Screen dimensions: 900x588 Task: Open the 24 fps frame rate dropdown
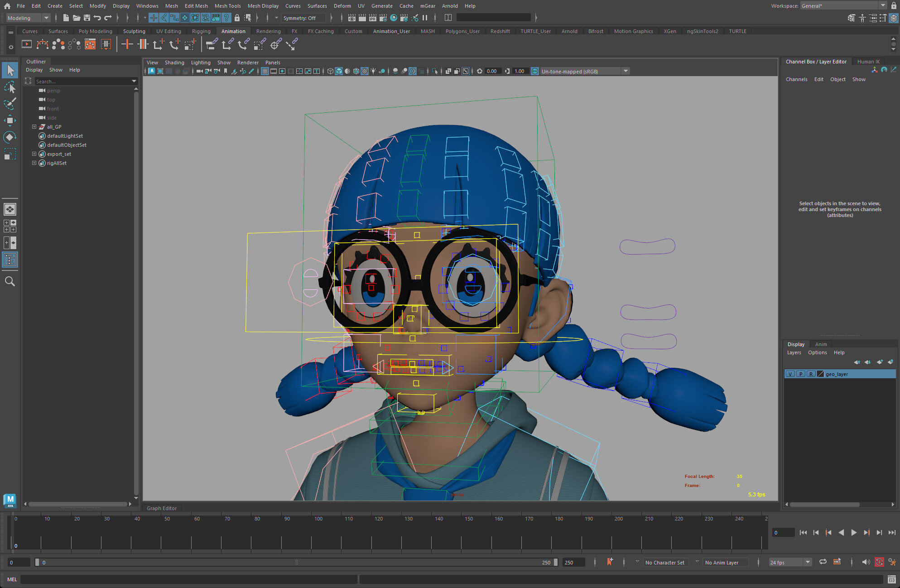point(790,562)
